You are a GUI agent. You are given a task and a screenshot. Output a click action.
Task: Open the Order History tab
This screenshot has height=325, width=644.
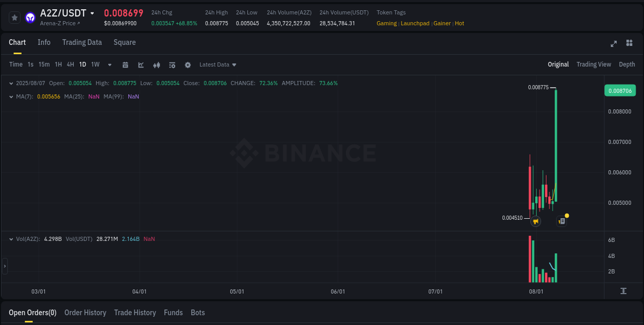click(x=85, y=313)
